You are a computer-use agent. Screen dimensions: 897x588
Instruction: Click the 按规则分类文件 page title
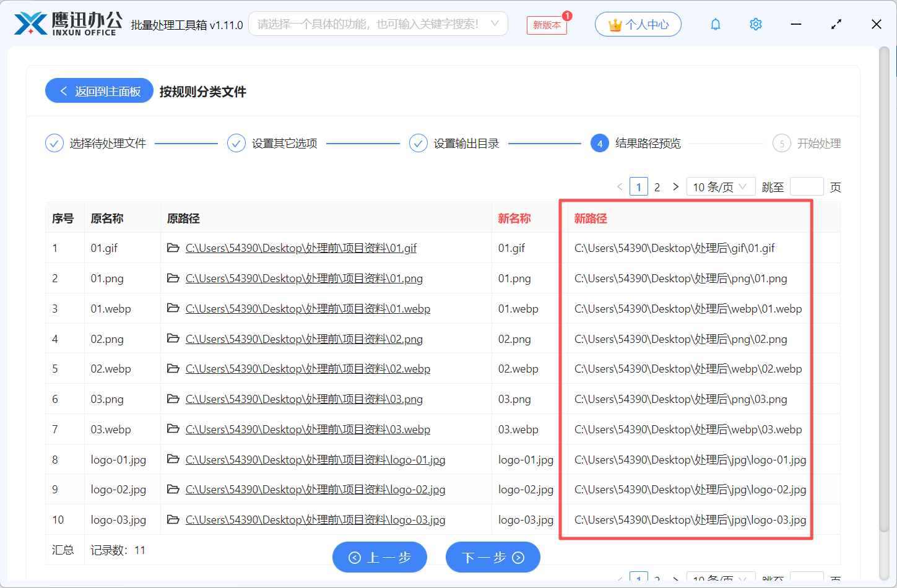coord(203,92)
